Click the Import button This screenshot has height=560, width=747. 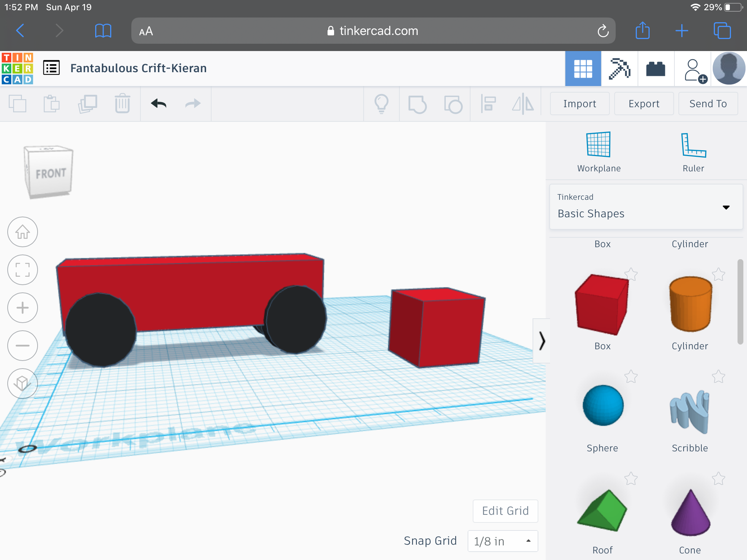tap(580, 104)
